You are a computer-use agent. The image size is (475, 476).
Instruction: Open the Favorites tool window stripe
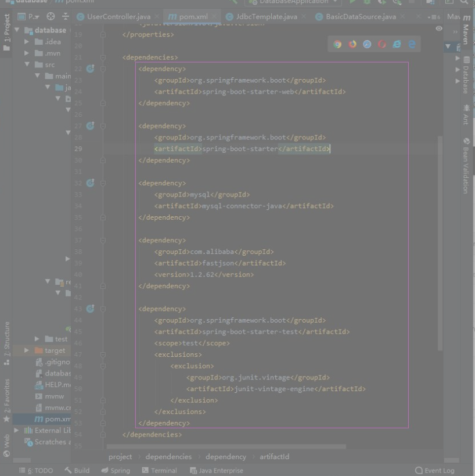(x=6, y=400)
